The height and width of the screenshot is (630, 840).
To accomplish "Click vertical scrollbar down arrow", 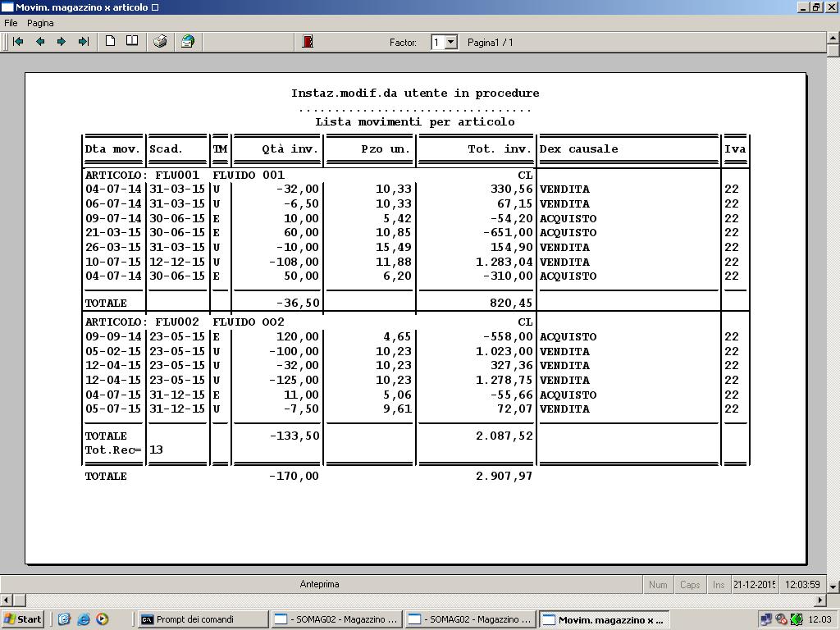I will click(x=833, y=587).
